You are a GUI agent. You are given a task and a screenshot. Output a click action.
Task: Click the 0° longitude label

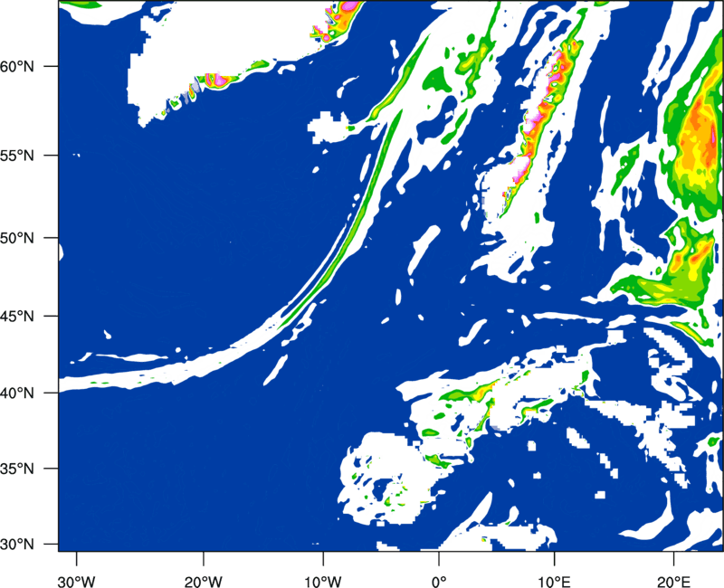pyautogui.click(x=439, y=582)
